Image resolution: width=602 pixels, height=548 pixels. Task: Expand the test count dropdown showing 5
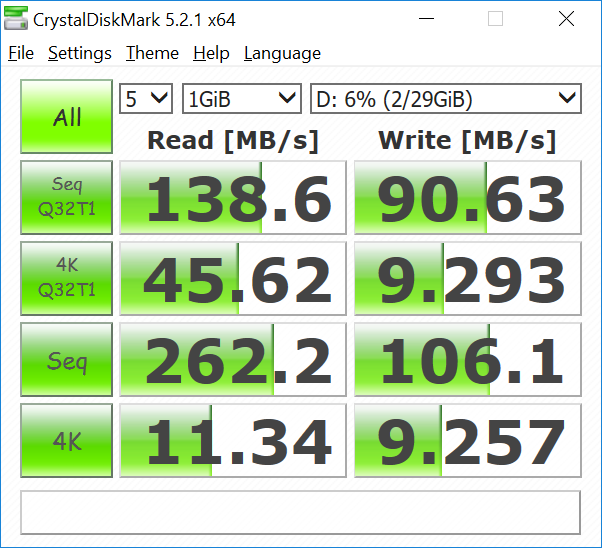[x=146, y=99]
